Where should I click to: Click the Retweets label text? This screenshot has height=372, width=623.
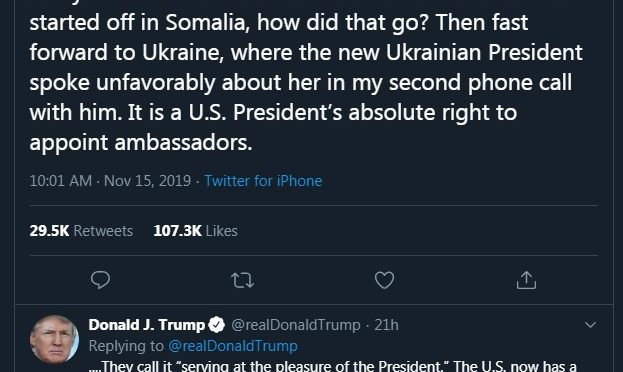tap(103, 231)
